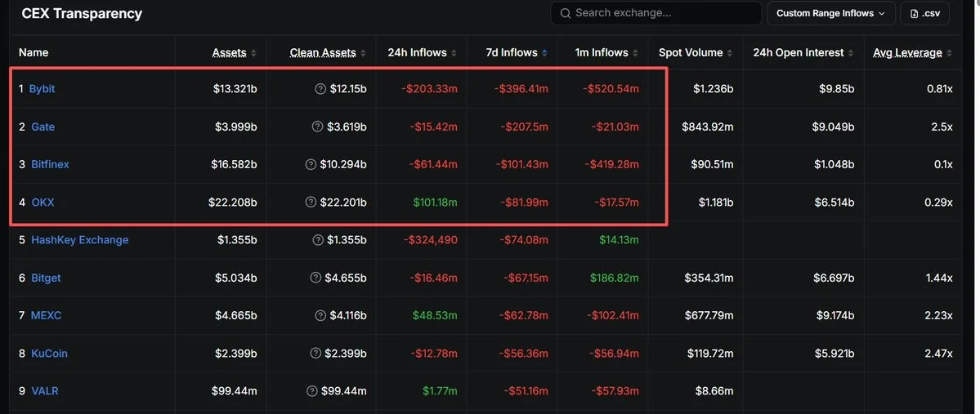Focus the Search exchange input field

[x=656, y=13]
